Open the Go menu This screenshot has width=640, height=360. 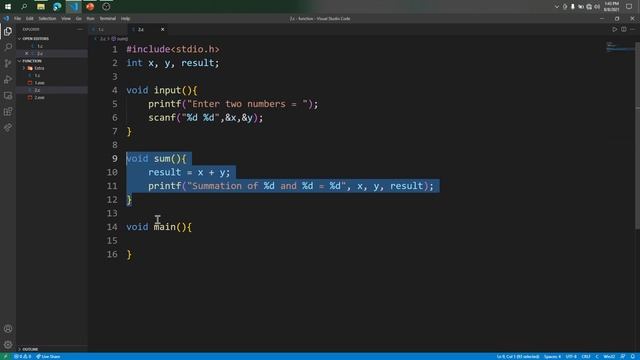[x=78, y=19]
